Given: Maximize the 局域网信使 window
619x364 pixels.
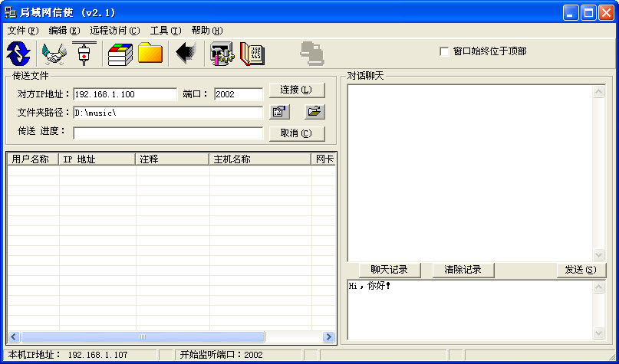Looking at the screenshot, I should [588, 12].
